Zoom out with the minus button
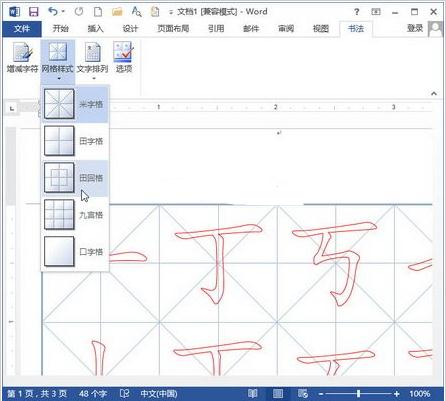The image size is (446, 401). tap(321, 394)
